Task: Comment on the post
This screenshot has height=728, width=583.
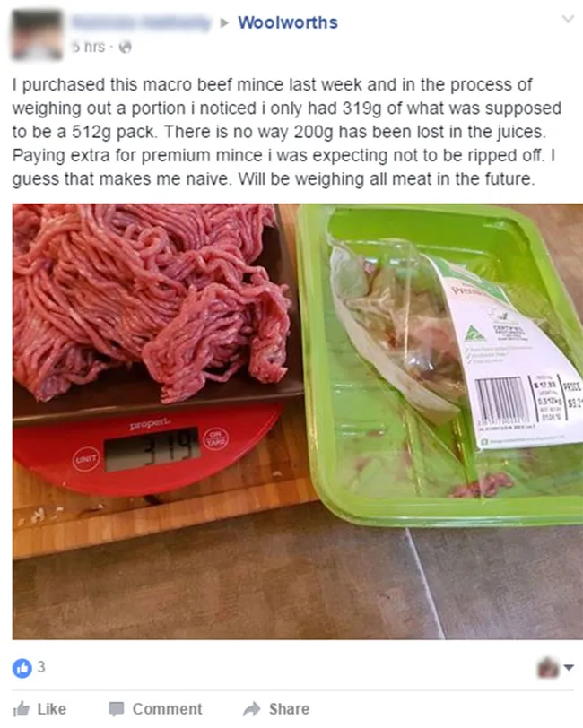Action: coord(156,709)
